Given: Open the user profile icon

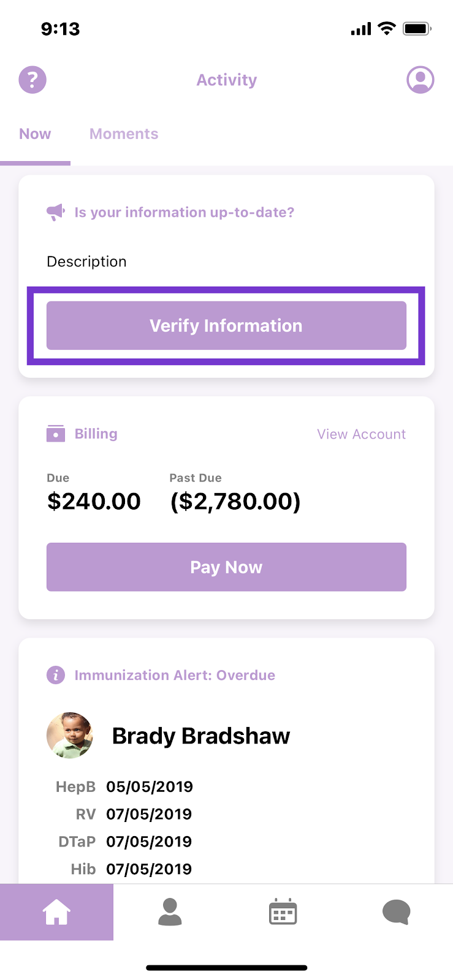Looking at the screenshot, I should pos(421,80).
